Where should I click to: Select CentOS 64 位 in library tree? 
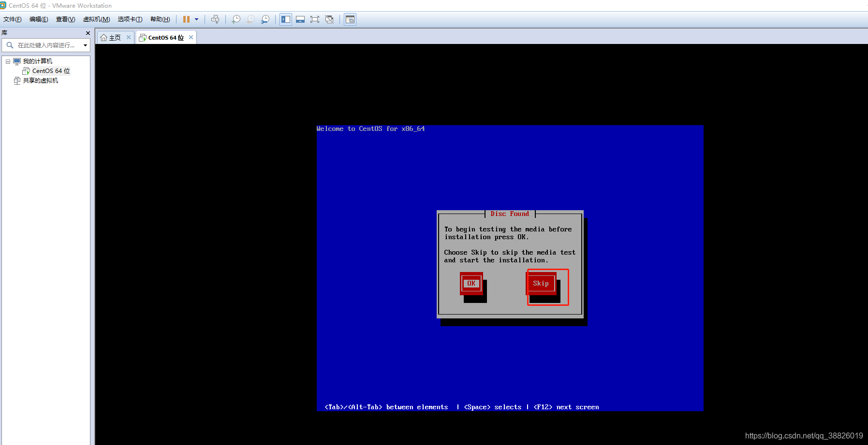point(51,71)
